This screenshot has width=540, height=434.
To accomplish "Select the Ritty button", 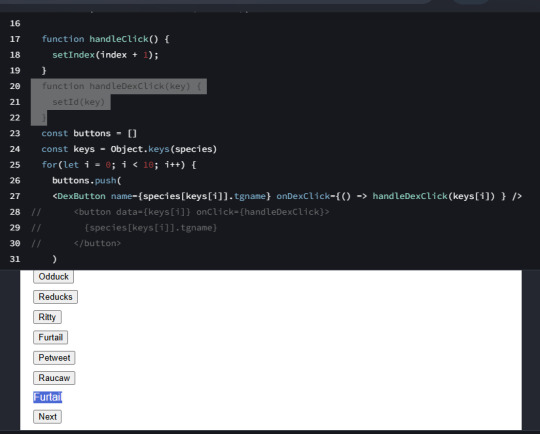I will pyautogui.click(x=47, y=317).
